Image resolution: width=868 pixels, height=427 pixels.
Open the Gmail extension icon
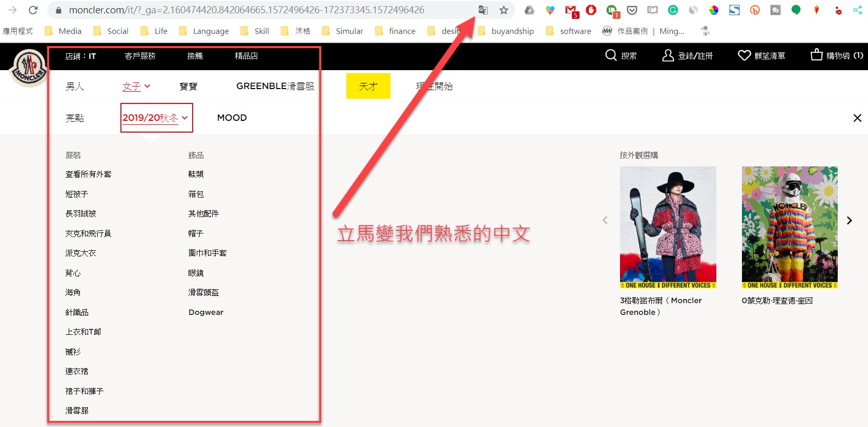coord(571,10)
